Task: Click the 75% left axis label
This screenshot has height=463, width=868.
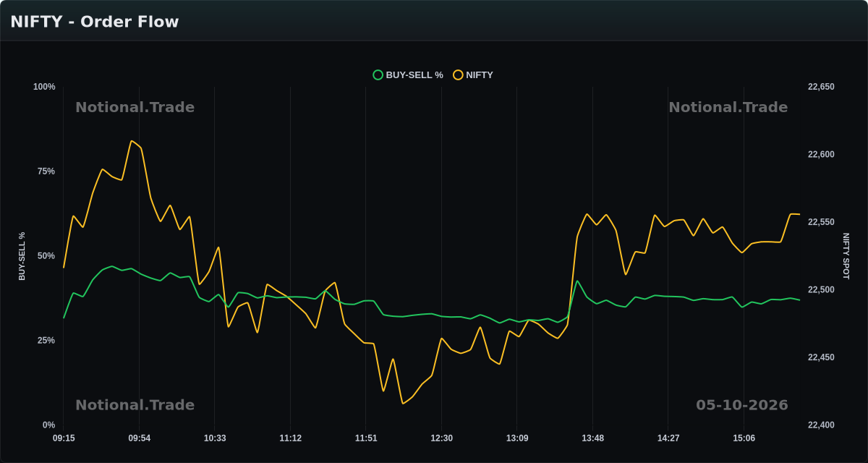Action: [46, 171]
